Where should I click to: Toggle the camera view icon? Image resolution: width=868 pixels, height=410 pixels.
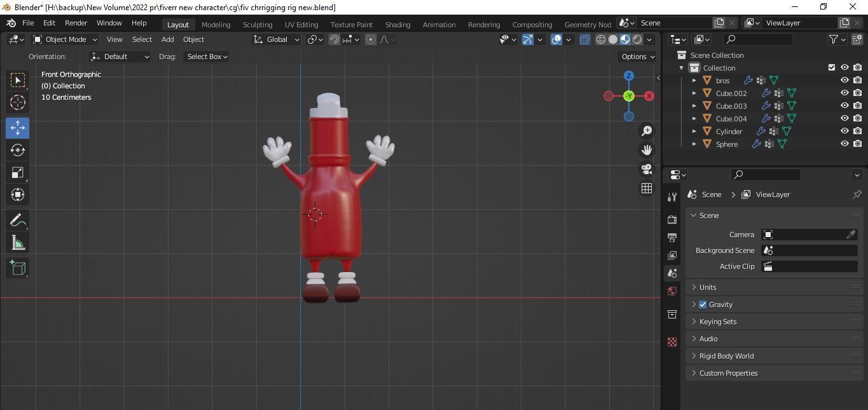(x=647, y=169)
